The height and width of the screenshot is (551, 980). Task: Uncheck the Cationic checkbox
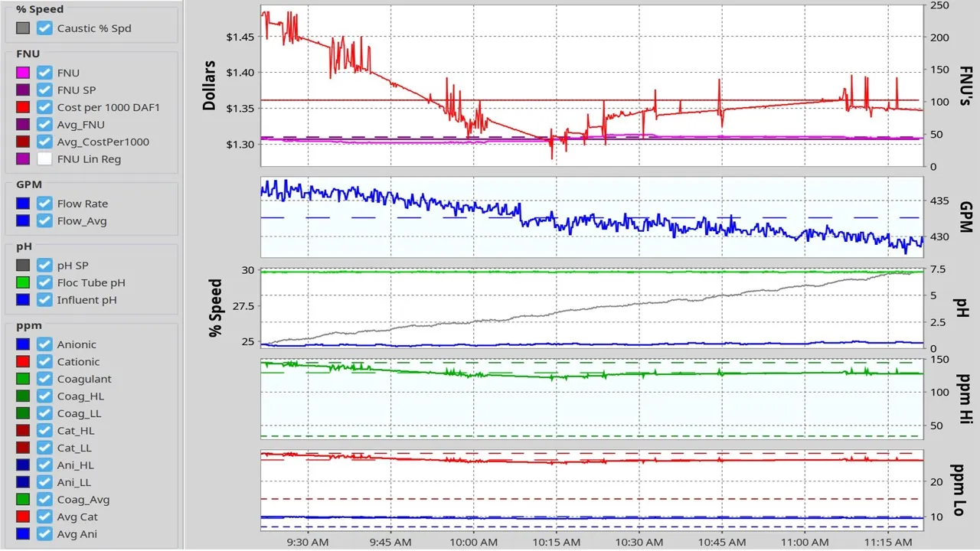(x=45, y=362)
